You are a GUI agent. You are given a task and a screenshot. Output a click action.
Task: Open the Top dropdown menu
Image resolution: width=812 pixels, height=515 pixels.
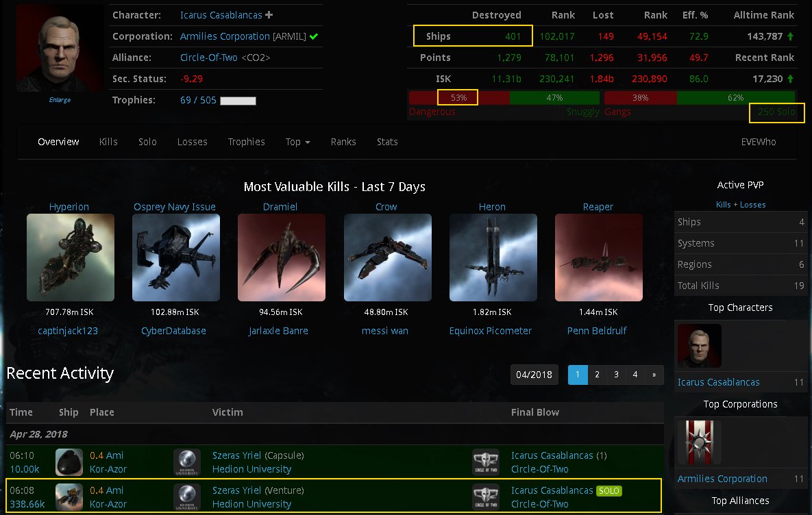pyautogui.click(x=298, y=142)
